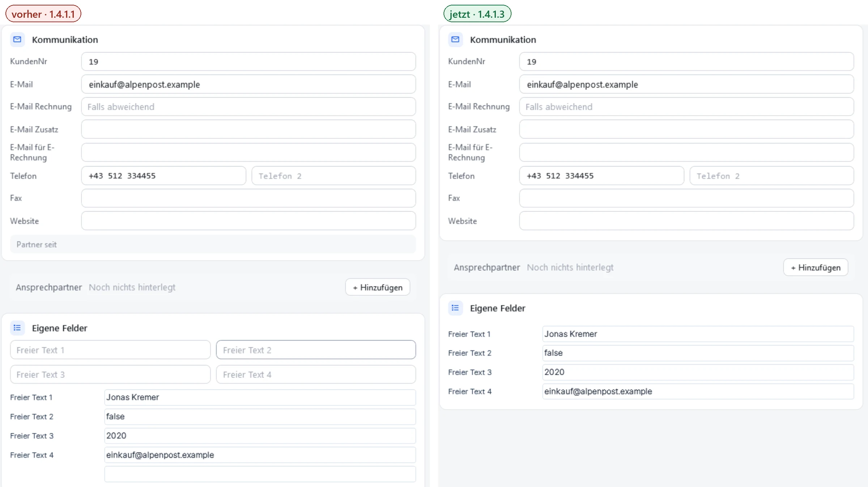868x487 pixels.
Task: Click the envelope icon in right Kommunikation panel
Action: (x=455, y=39)
